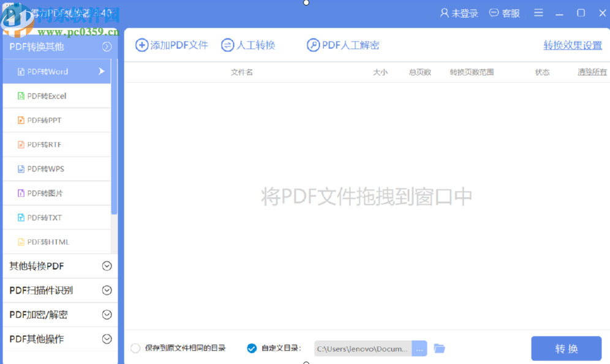Collapse the PDF转换其他 section chevron
610x364 pixels.
tap(107, 47)
